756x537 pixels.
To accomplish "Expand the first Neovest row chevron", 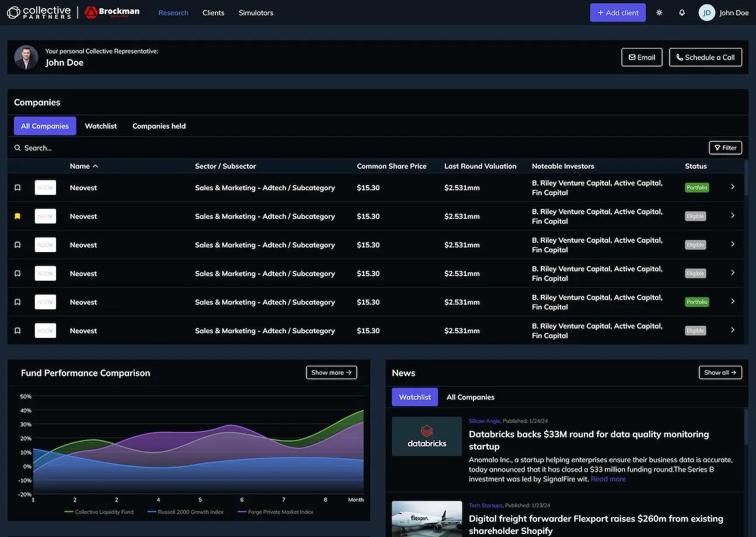I will click(x=733, y=187).
